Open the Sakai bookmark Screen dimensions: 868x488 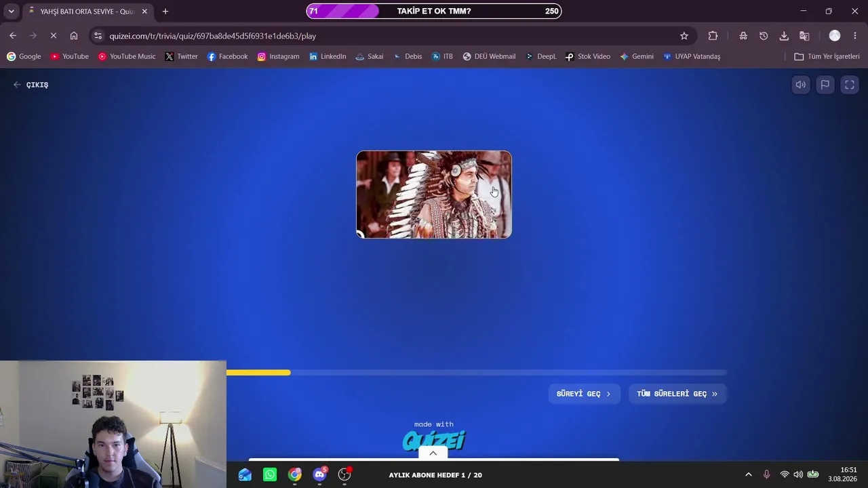tap(370, 56)
